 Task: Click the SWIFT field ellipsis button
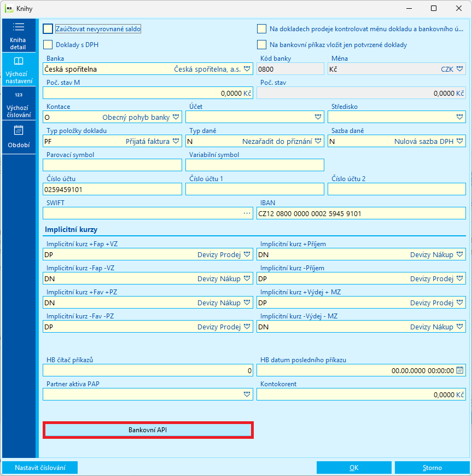point(247,213)
